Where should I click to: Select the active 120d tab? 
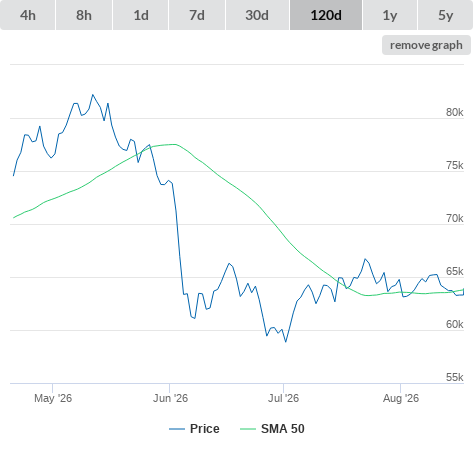(x=326, y=15)
